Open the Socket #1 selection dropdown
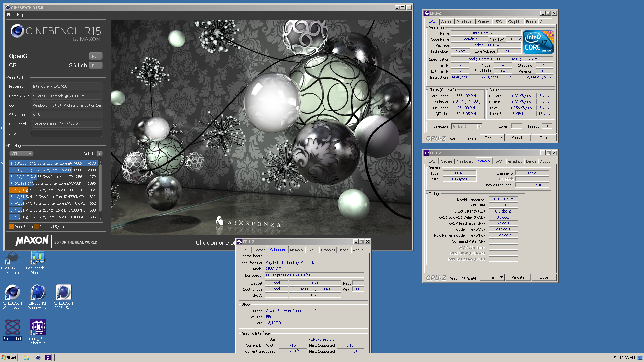 (467, 126)
